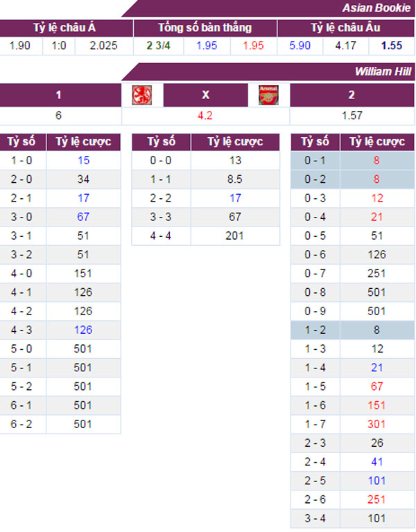Screen dimensions: 416x532
Task: Click the European odds value 5.90
Action: click(x=300, y=46)
